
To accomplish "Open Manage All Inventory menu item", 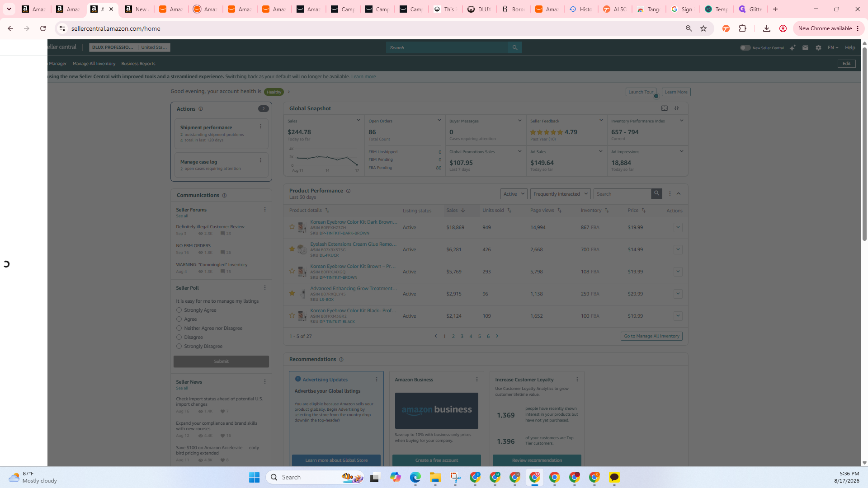I will [94, 64].
